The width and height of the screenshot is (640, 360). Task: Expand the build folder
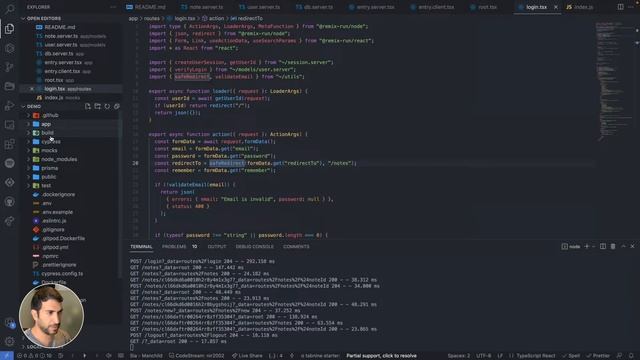tap(47, 133)
